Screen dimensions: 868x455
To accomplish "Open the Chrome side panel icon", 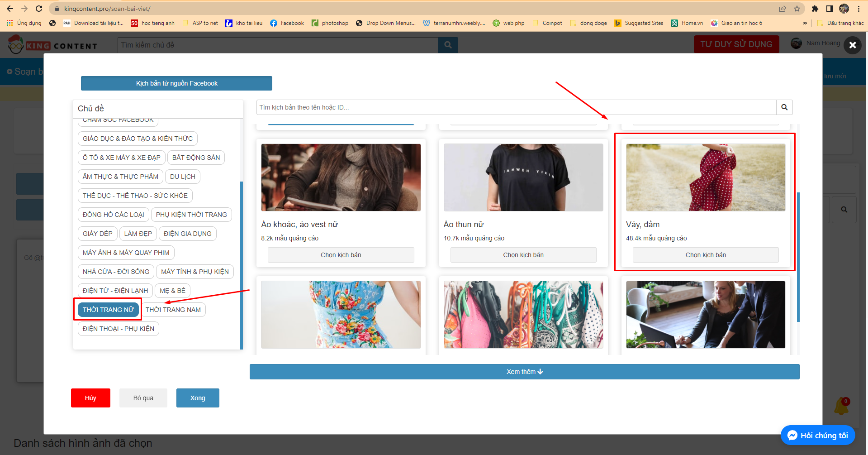I will [x=830, y=9].
